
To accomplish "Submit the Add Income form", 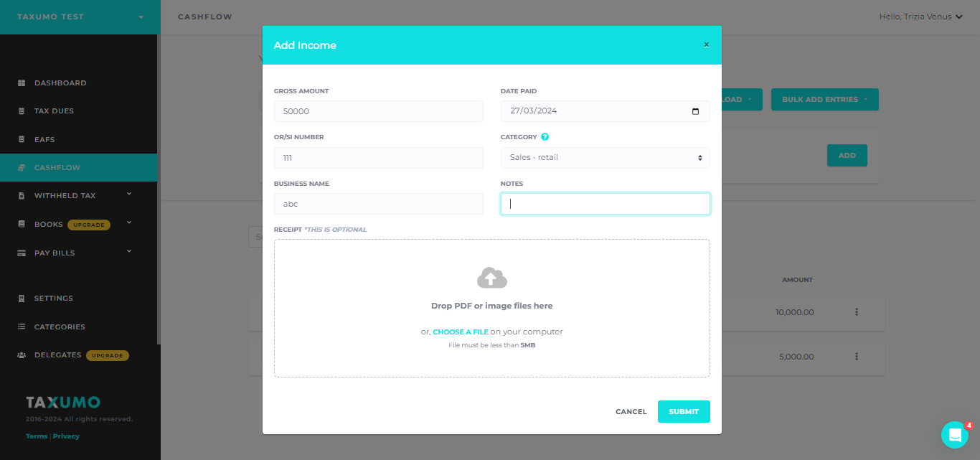I will [x=684, y=412].
